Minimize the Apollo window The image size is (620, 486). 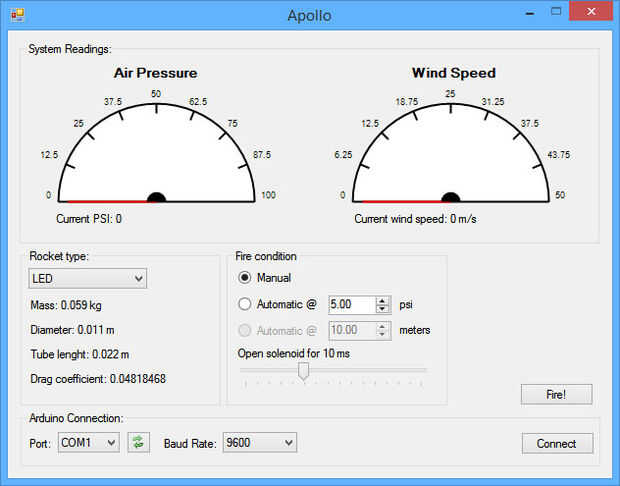pos(530,13)
